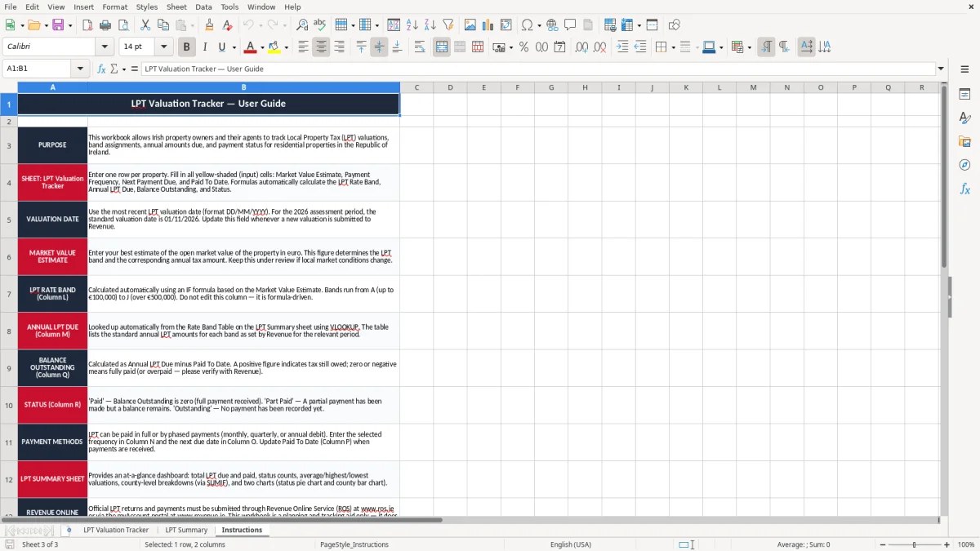Select column C header
The width and height of the screenshot is (980, 551).
(x=416, y=87)
